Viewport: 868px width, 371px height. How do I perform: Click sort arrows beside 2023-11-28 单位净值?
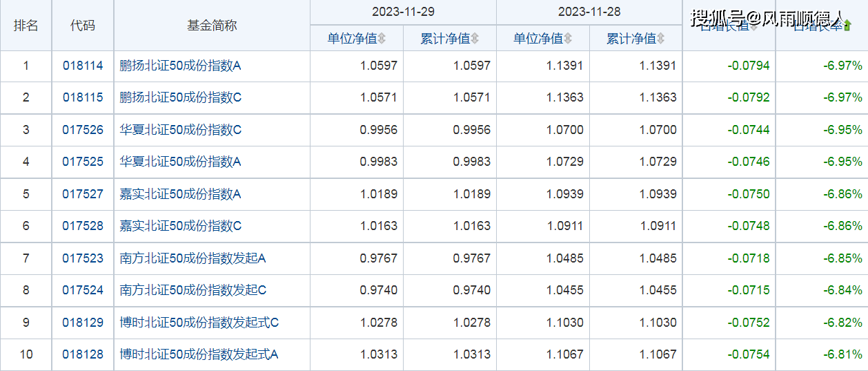(x=568, y=39)
